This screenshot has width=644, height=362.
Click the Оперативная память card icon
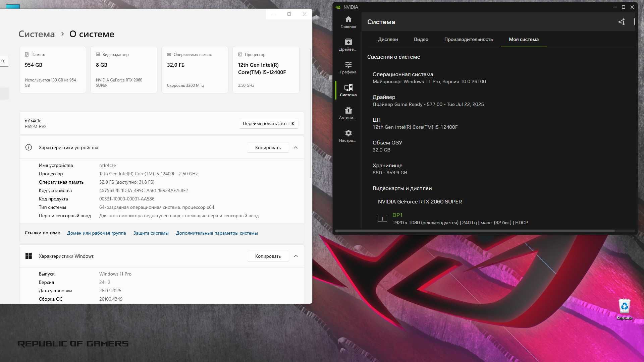169,54
